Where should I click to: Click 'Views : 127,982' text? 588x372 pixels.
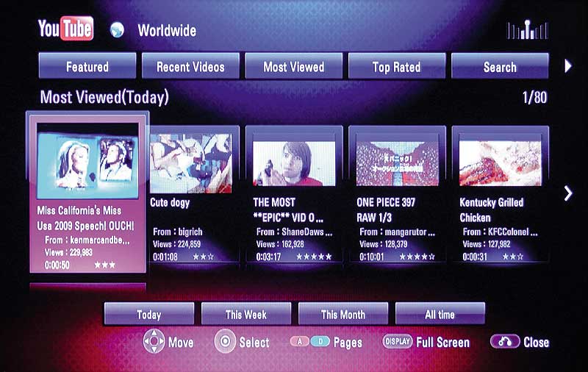(487, 244)
